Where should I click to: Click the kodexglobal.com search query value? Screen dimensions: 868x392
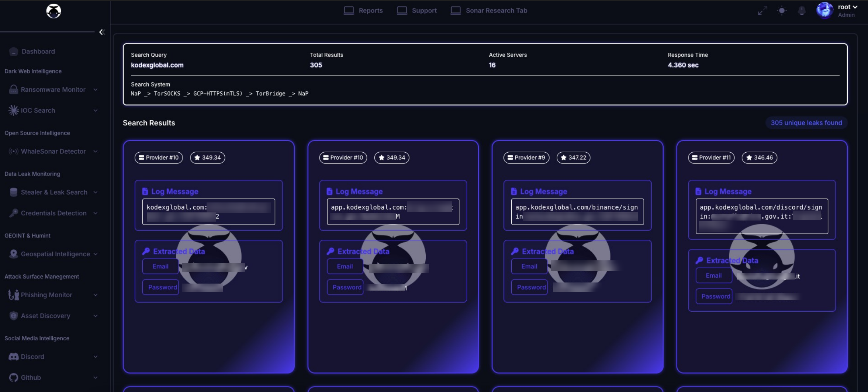point(157,65)
